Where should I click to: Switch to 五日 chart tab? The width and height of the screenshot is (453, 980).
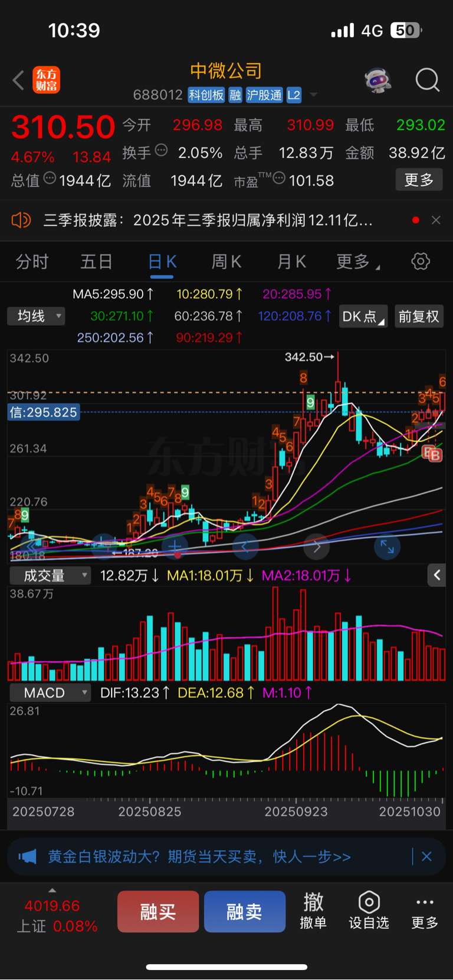coord(96,262)
